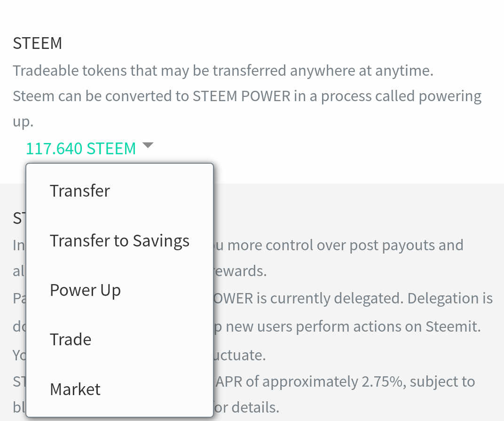Click the word 'rewards.' behind the menu
Screen dimensions: 504x421
(x=240, y=271)
